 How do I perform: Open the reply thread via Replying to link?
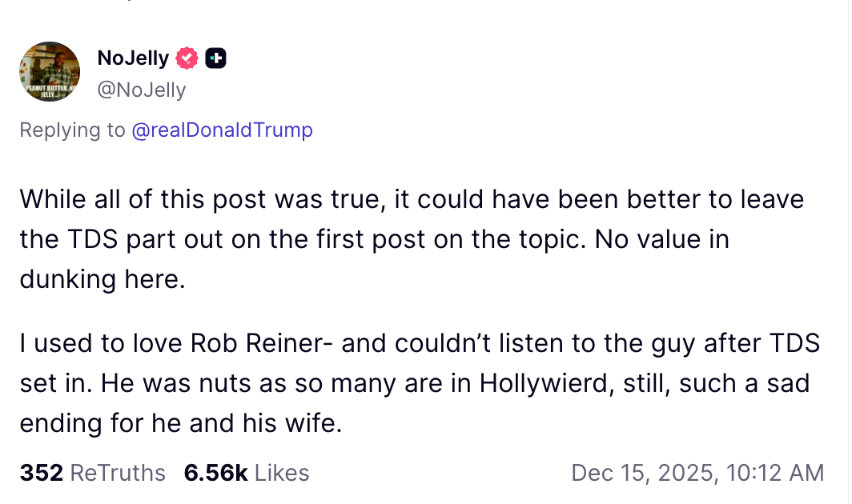[x=223, y=130]
